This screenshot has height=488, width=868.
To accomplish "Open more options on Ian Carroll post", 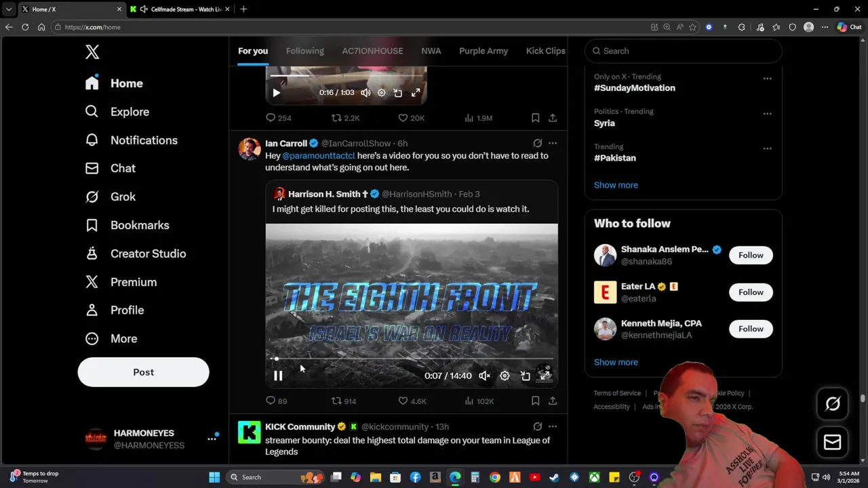I will 553,143.
